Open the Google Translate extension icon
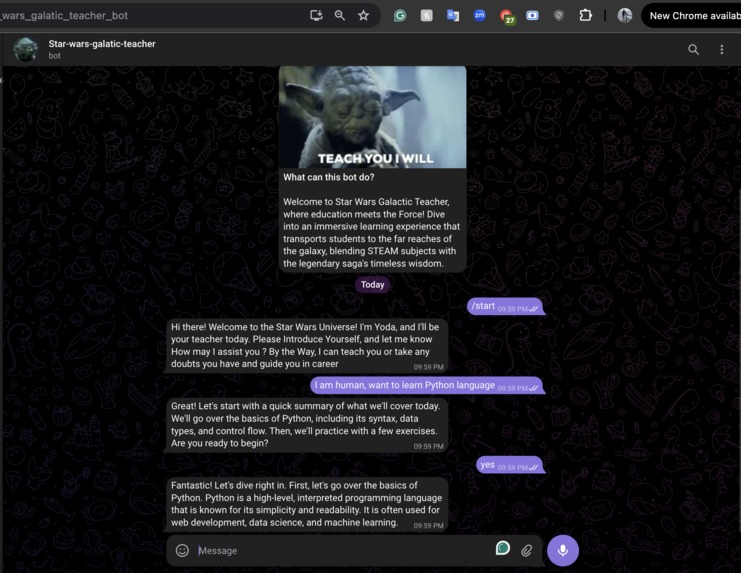Screen dimensions: 741x573 (x=453, y=16)
